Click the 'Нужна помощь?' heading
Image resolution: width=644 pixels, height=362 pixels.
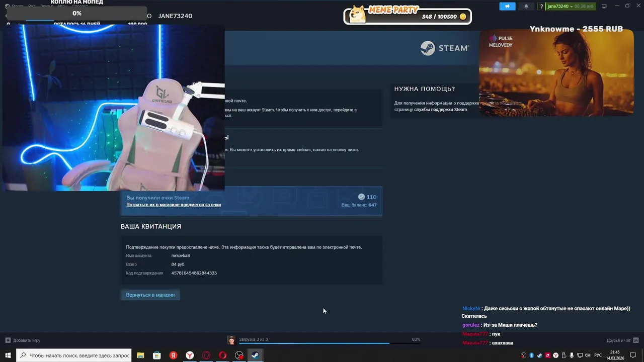click(425, 88)
